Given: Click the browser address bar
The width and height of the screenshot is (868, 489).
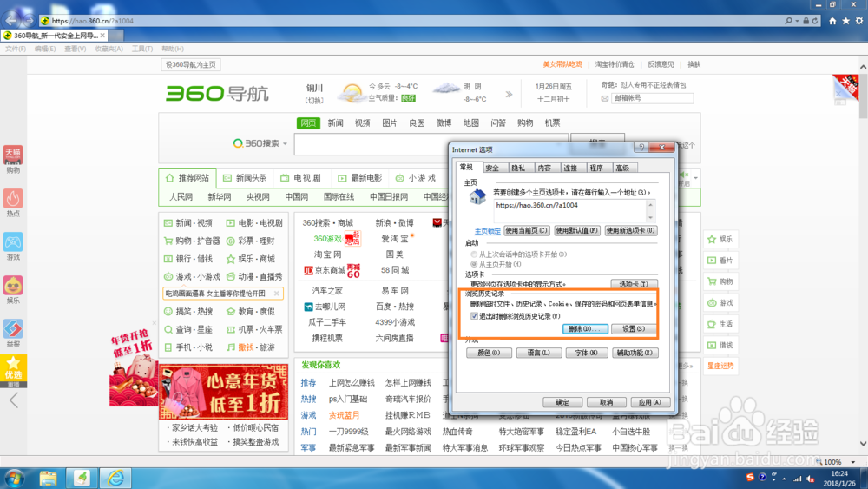Looking at the screenshot, I should point(411,21).
